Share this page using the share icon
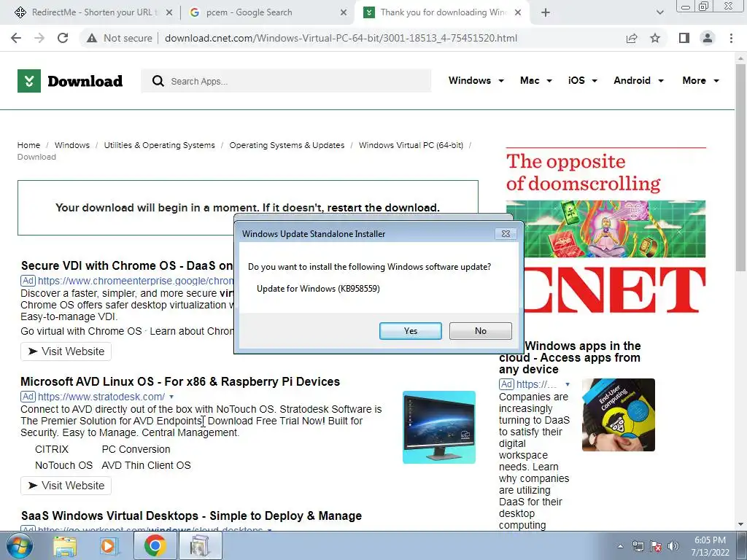The height and width of the screenshot is (560, 747). coord(632,38)
